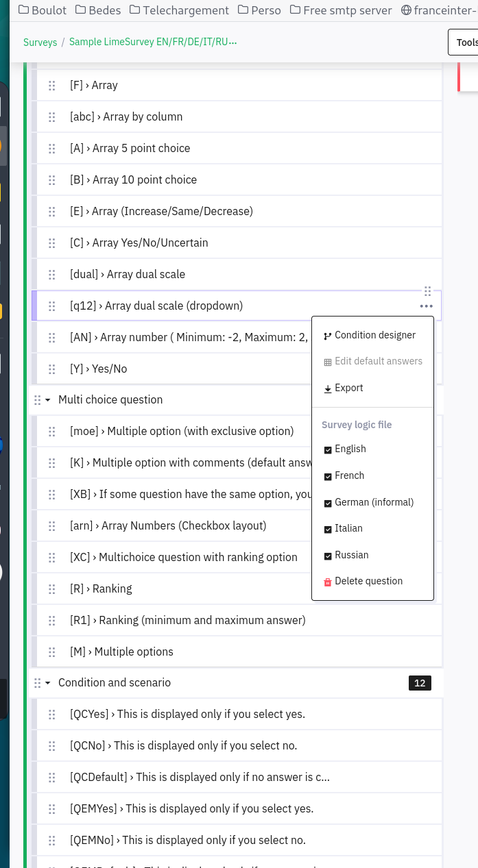Click drag handle of [R] Ranking question
Image resolution: width=478 pixels, height=868 pixels.
click(52, 589)
